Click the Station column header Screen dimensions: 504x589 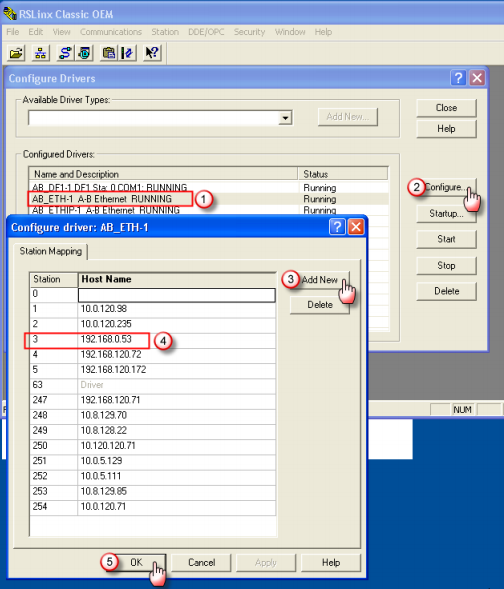coord(54,279)
